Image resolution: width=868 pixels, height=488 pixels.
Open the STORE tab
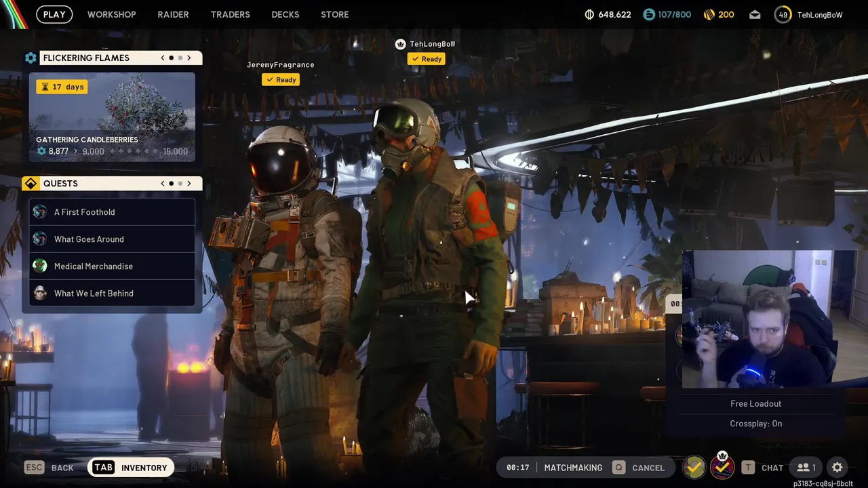334,14
